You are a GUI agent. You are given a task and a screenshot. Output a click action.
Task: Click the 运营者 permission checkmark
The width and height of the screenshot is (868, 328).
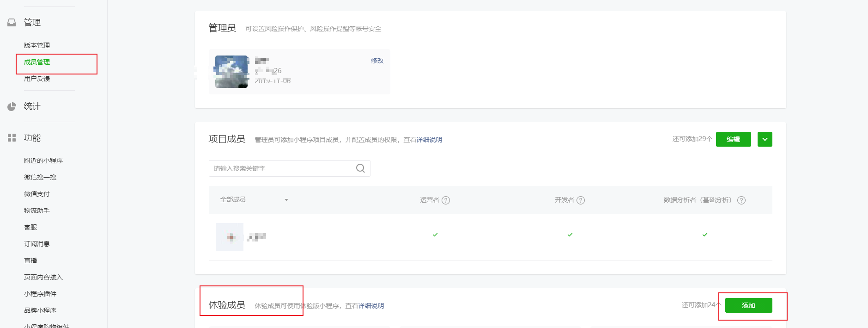pos(435,235)
